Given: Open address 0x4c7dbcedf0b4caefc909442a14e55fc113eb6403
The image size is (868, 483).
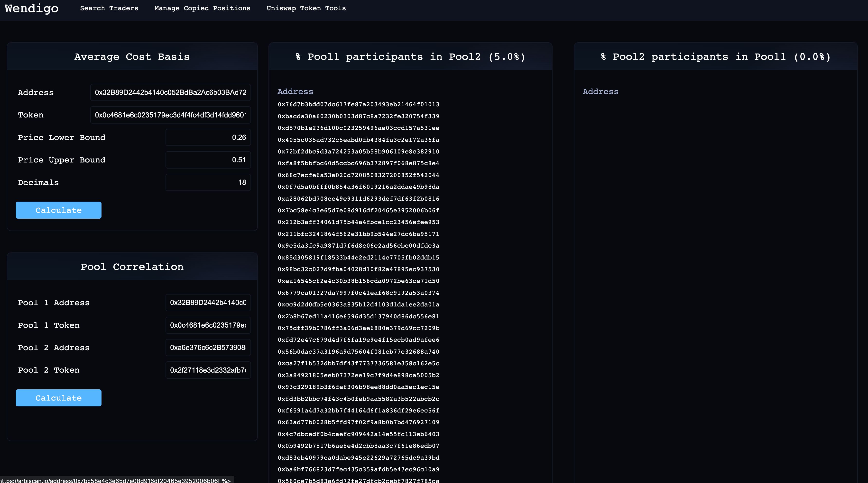Looking at the screenshot, I should tap(359, 434).
